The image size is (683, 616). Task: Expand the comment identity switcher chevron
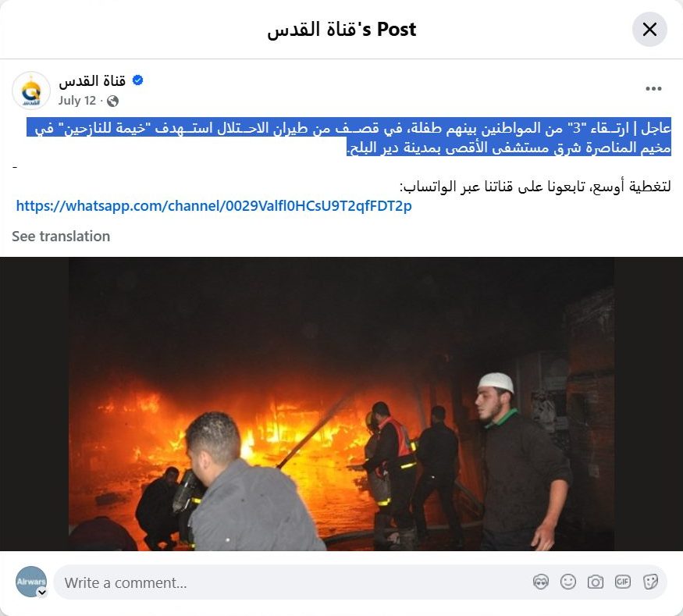(42, 593)
